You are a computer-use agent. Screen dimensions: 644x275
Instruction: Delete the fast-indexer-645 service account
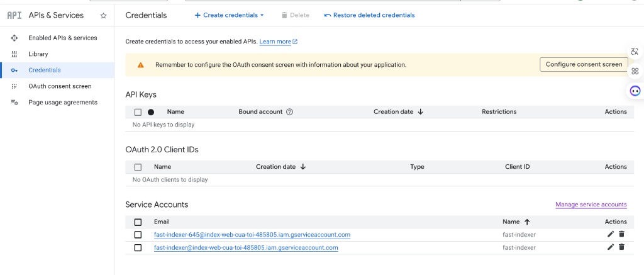pos(621,234)
